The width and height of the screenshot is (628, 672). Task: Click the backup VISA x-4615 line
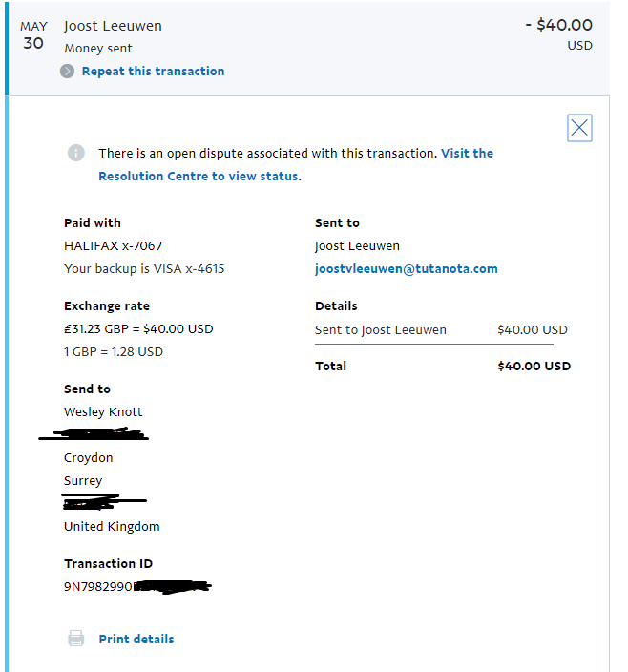coord(144,269)
